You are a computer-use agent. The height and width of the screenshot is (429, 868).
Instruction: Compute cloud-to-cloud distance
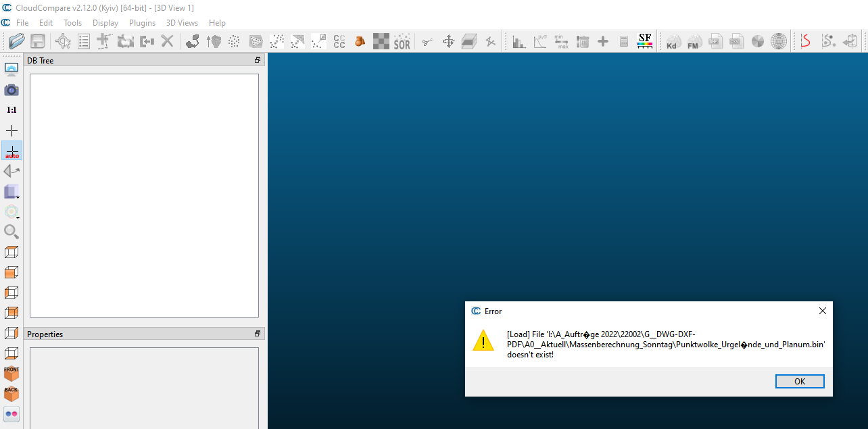339,41
